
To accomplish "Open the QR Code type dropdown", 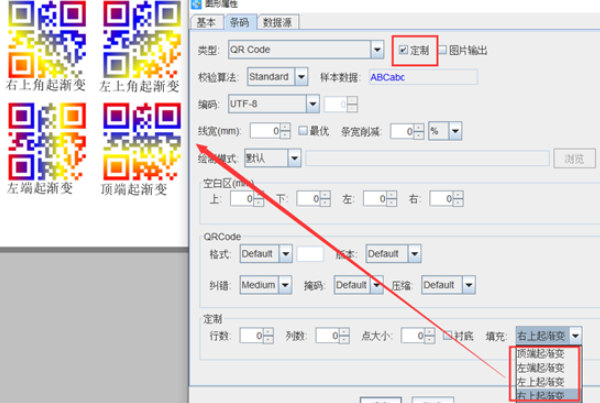I will 377,49.
